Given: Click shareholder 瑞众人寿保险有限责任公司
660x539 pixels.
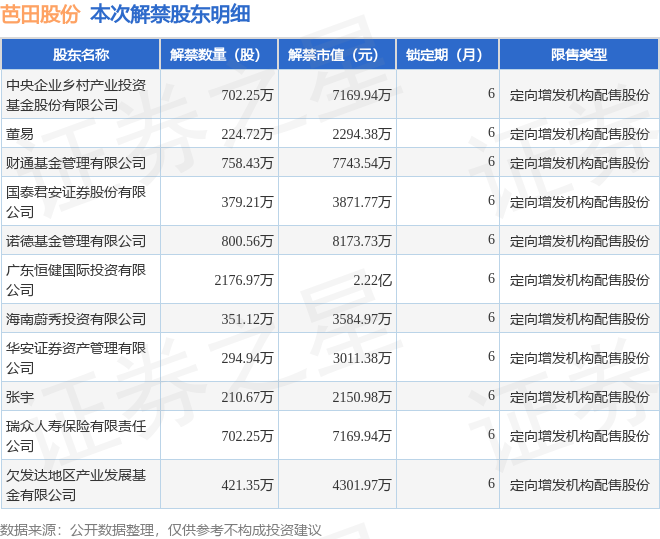Looking at the screenshot, I should click(x=76, y=436).
